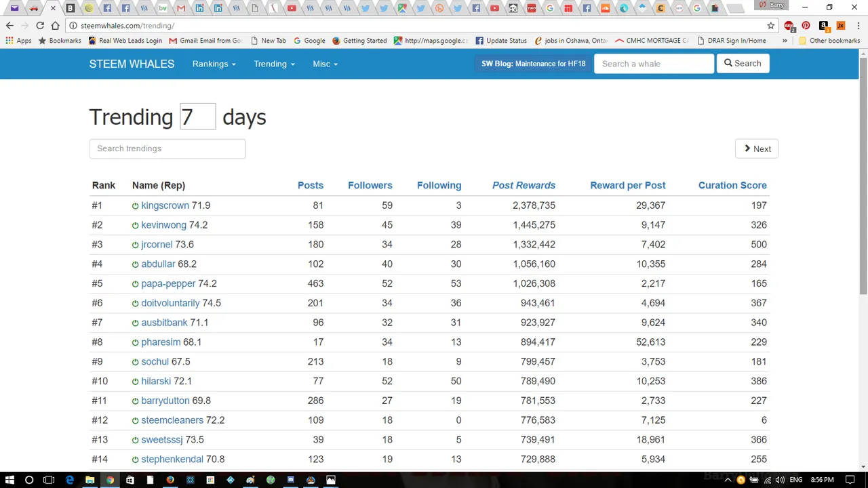Click the green status icon beside steemcleaners

(x=136, y=421)
